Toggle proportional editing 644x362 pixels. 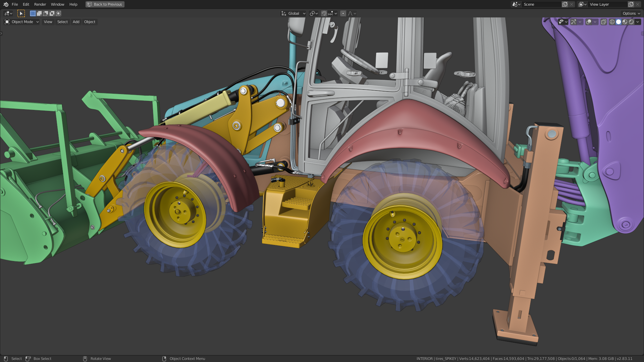click(x=343, y=13)
